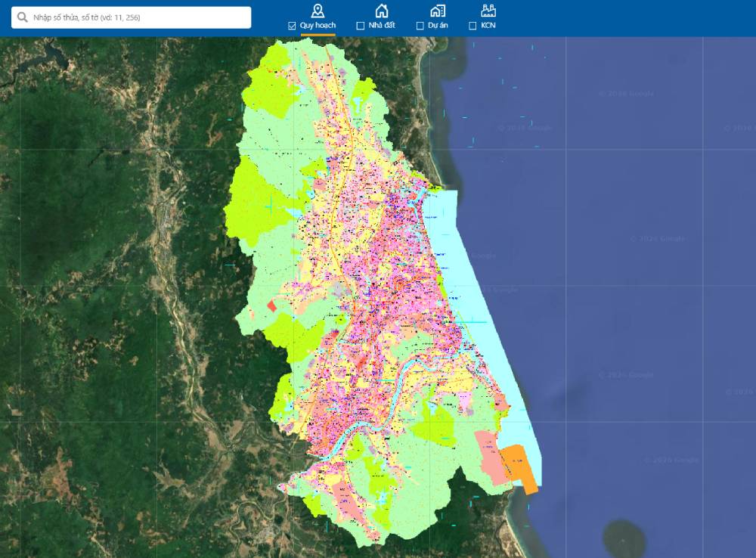Enable the Nhà đất checkbox
Viewport: 756px width, 558px height.
(x=360, y=26)
